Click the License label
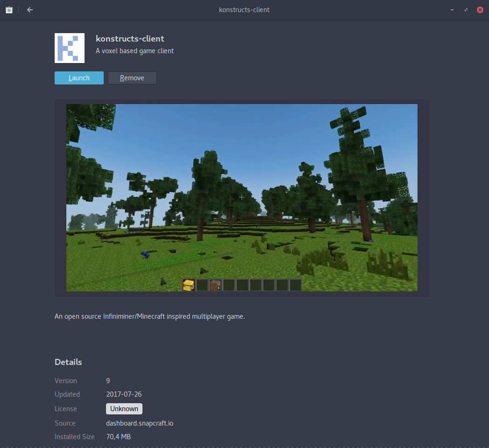Image resolution: width=489 pixels, height=448 pixels. click(x=66, y=409)
